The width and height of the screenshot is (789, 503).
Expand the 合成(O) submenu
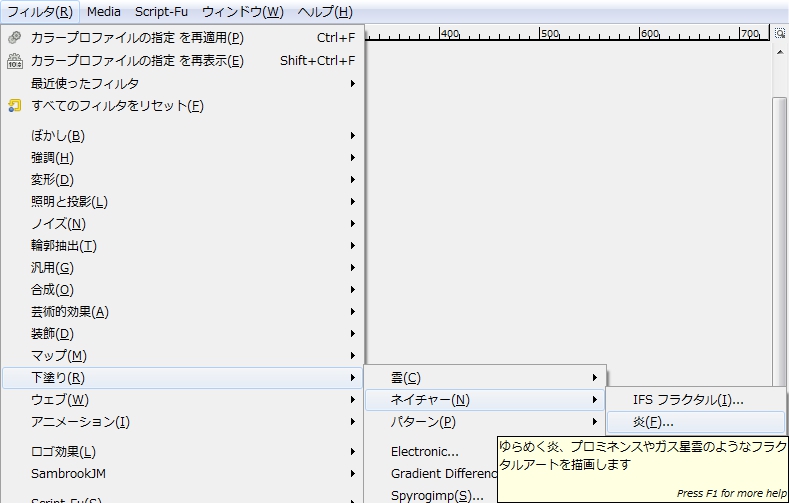[x=182, y=290]
